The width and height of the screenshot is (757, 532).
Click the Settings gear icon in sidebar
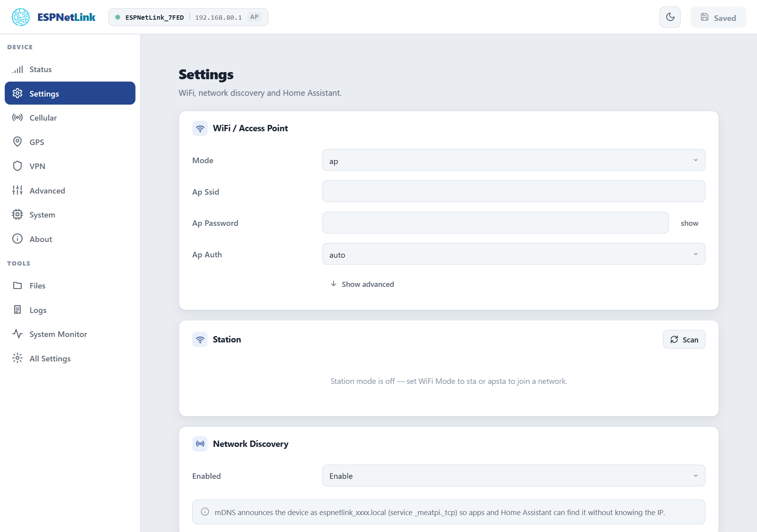[17, 93]
